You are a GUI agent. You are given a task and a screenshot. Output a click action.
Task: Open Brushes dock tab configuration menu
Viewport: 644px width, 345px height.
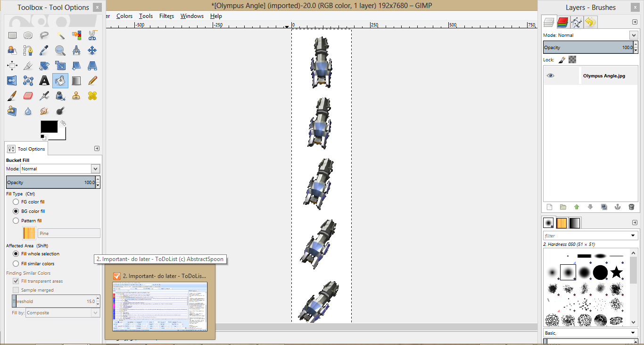click(x=635, y=222)
